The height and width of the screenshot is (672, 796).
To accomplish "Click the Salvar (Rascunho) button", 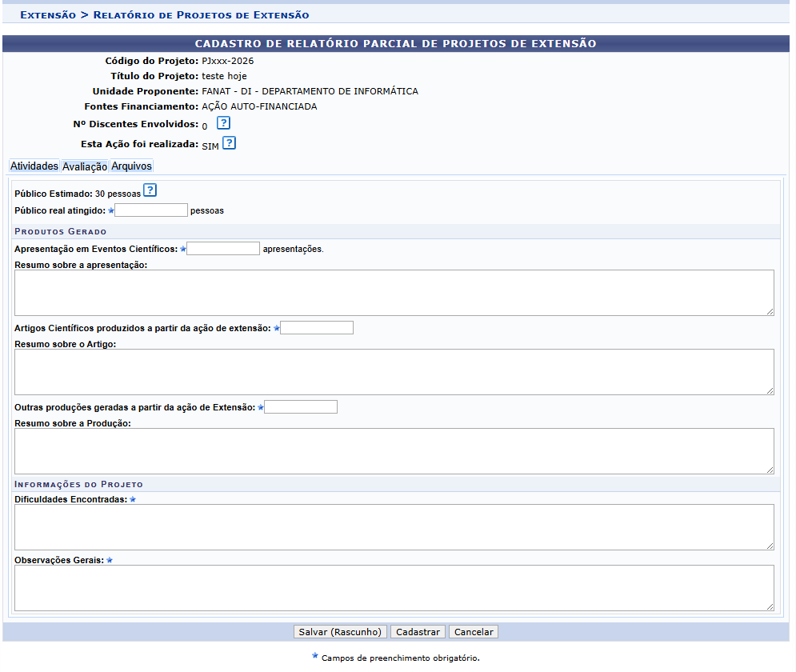I will tap(340, 632).
